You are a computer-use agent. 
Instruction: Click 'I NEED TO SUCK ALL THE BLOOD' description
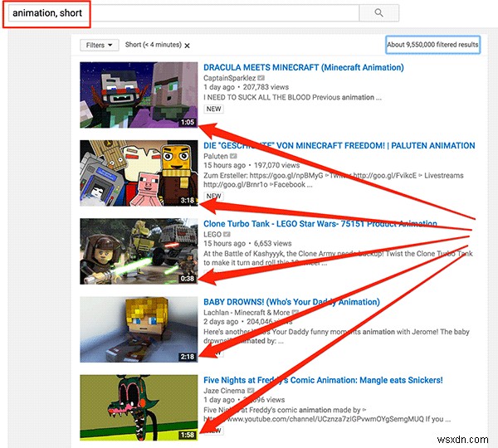(x=292, y=97)
